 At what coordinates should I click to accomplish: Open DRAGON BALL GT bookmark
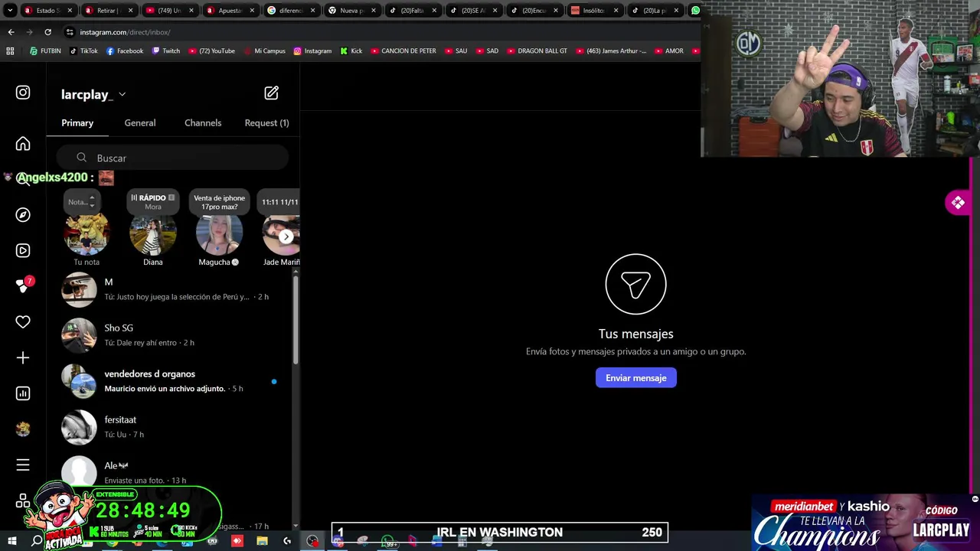pyautogui.click(x=537, y=51)
